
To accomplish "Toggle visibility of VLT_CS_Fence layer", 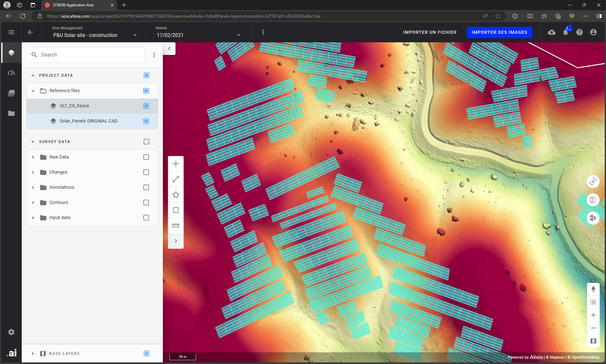I will click(146, 106).
